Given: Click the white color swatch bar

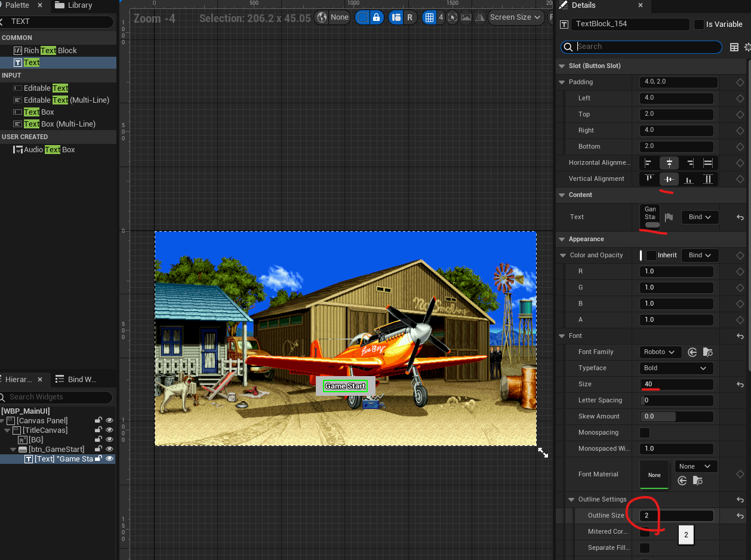Looking at the screenshot, I should pos(641,256).
